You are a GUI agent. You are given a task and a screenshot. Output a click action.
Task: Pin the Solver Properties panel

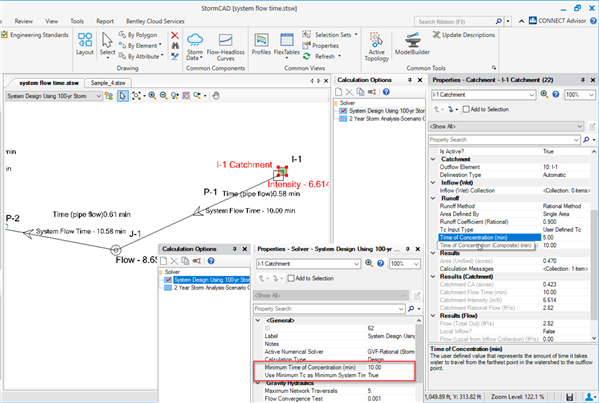408,249
